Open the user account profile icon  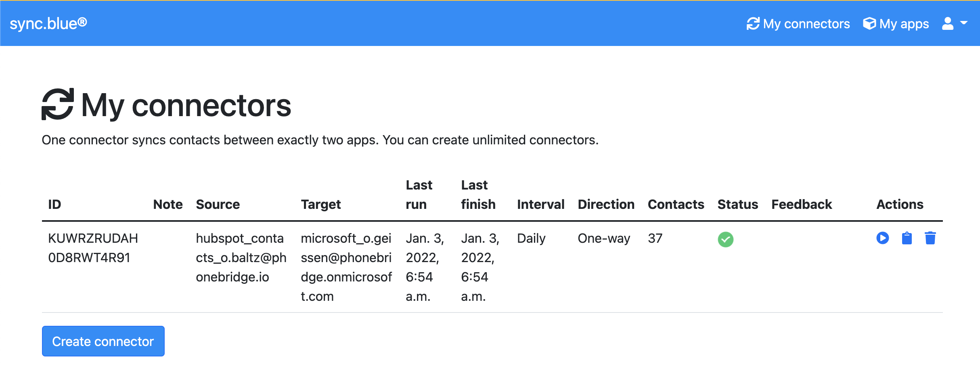coord(947,24)
